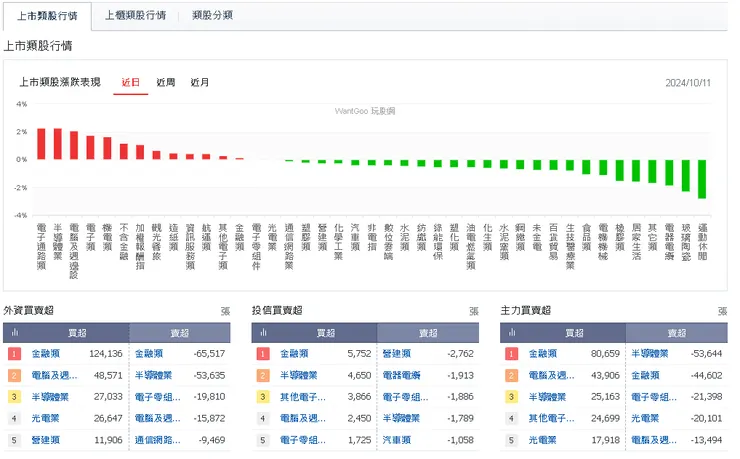Open 金融類 link with 80,659 in 主力 買超
The width and height of the screenshot is (740, 459).
[x=543, y=354]
